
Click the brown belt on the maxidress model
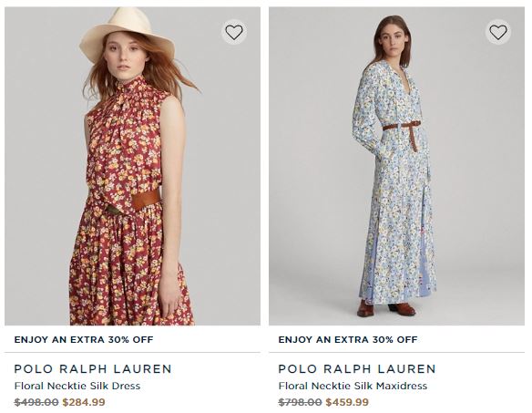[403, 128]
